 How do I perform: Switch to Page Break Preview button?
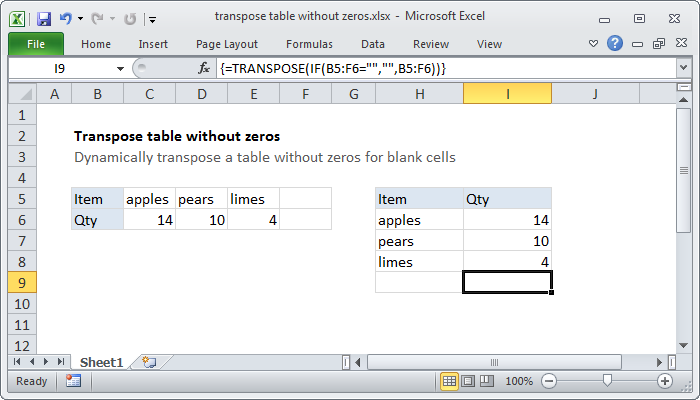[487, 381]
